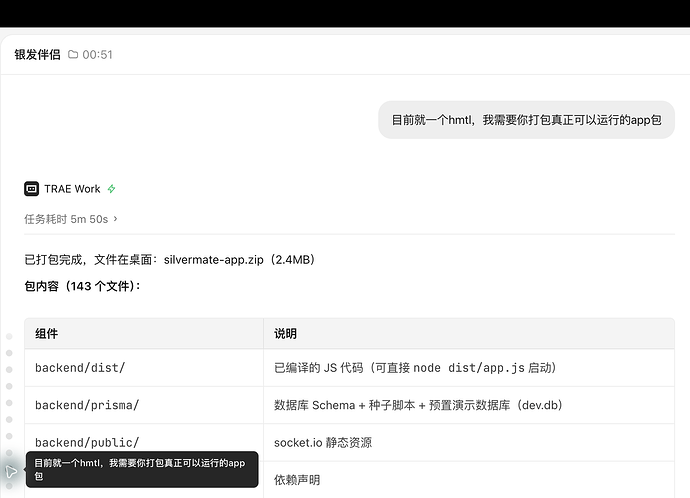
Task: Click the 包内容（143 个文件）heading
Action: tap(82, 286)
